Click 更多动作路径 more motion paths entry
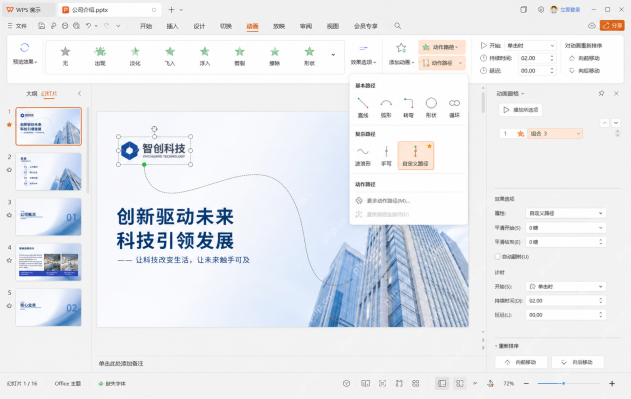Image resolution: width=631 pixels, height=399 pixels. click(x=383, y=201)
